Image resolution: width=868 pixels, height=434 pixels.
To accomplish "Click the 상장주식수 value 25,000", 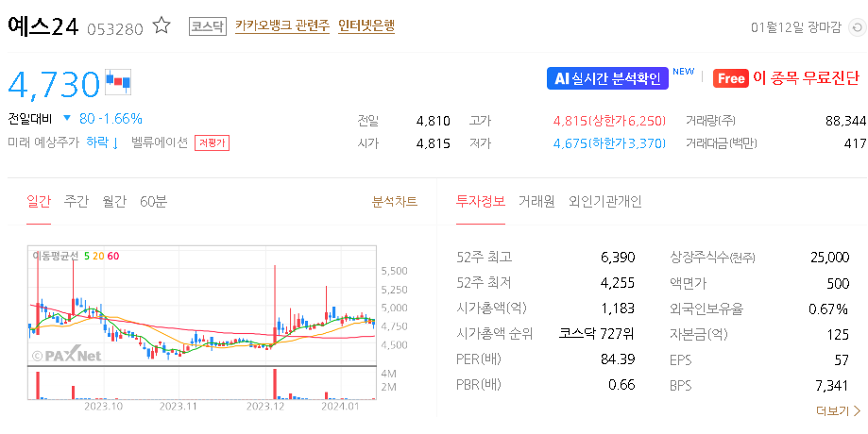I will pyautogui.click(x=829, y=257).
